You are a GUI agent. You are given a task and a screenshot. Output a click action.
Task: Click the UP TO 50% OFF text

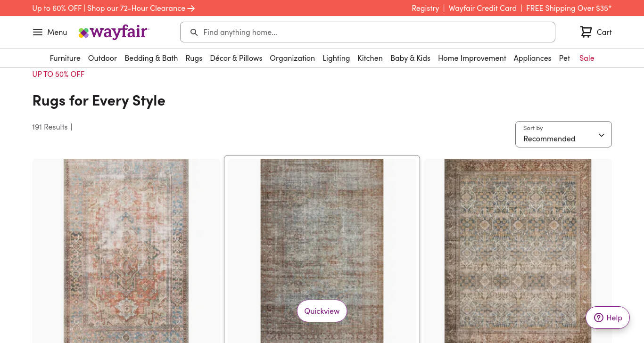(58, 74)
